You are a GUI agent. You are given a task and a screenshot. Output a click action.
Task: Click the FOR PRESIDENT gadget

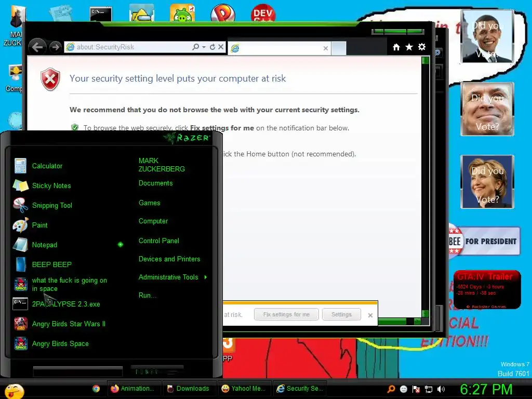[x=484, y=241]
